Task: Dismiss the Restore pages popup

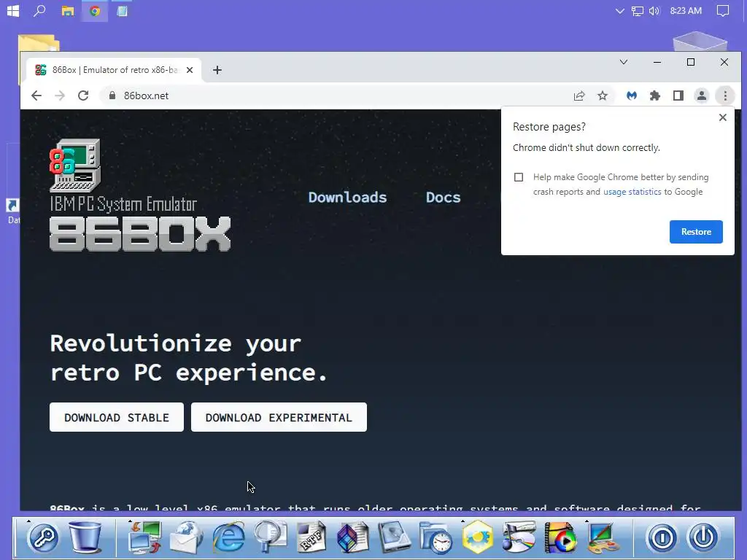Action: tap(723, 117)
